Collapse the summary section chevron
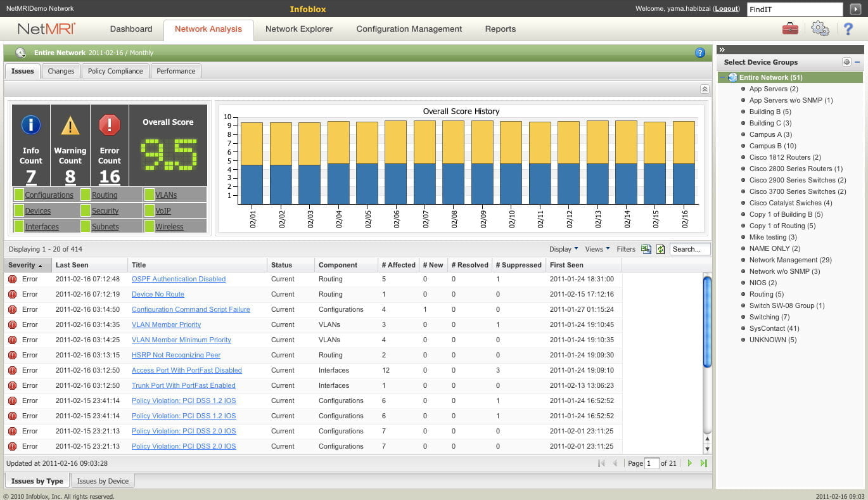Screen dimensions: 868x500 704,89
